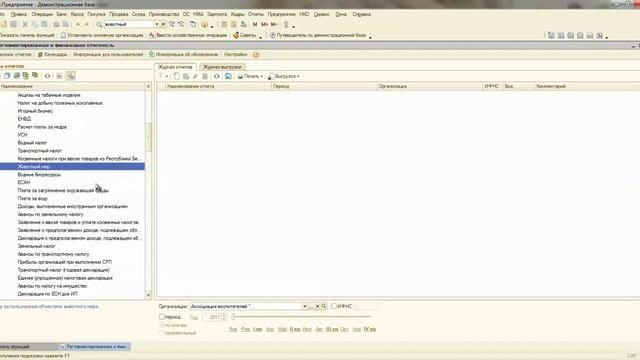Open the main toolbar search field dropdown
640x360 pixels.
(156, 24)
